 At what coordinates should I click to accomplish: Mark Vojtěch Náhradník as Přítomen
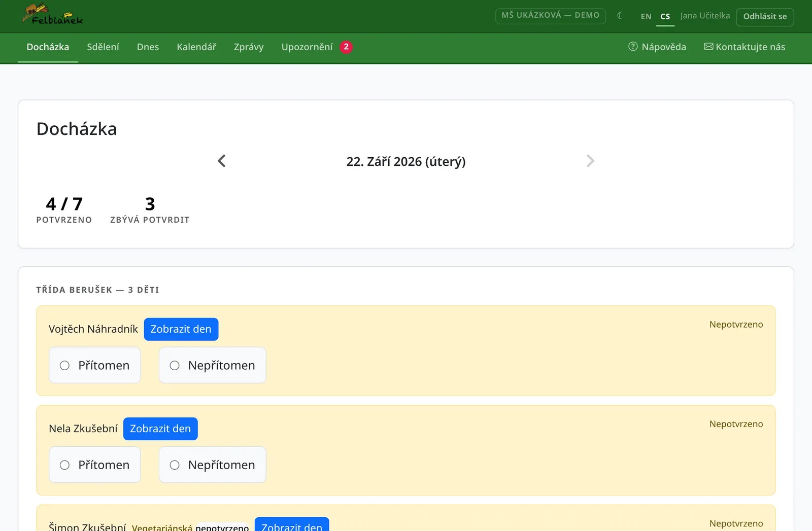(95, 365)
